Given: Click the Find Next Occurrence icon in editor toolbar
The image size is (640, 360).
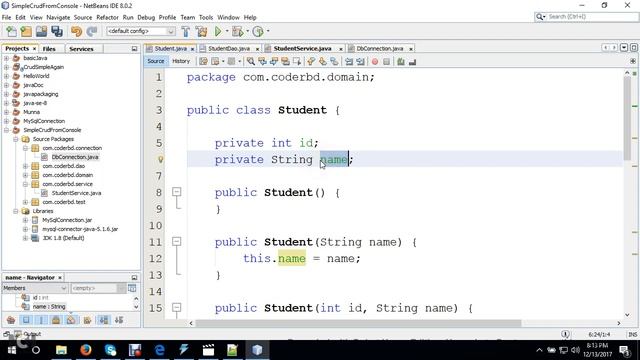Looking at the screenshot, I should click(274, 62).
